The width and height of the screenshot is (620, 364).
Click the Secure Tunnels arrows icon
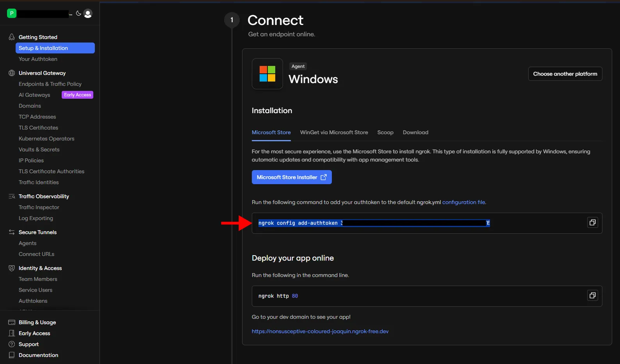(12, 232)
